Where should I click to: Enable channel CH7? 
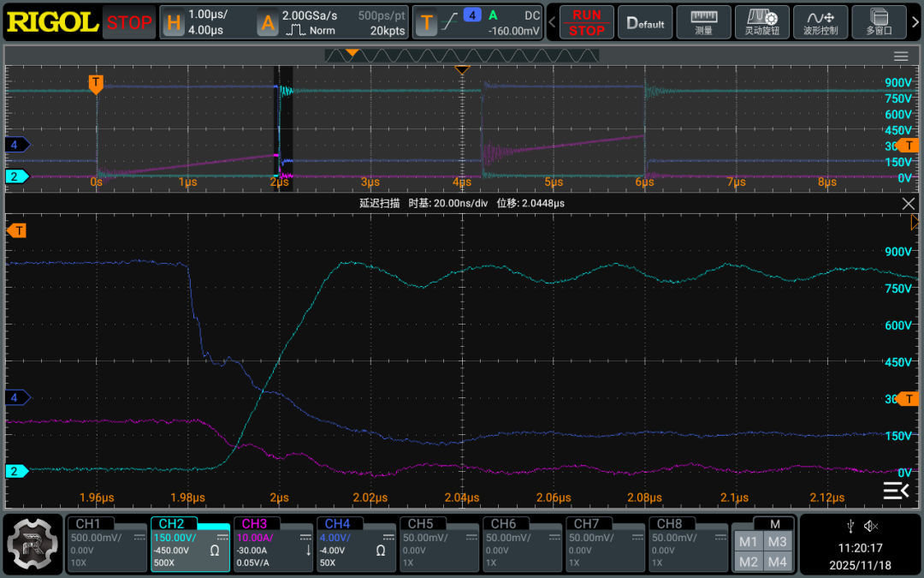(605, 544)
